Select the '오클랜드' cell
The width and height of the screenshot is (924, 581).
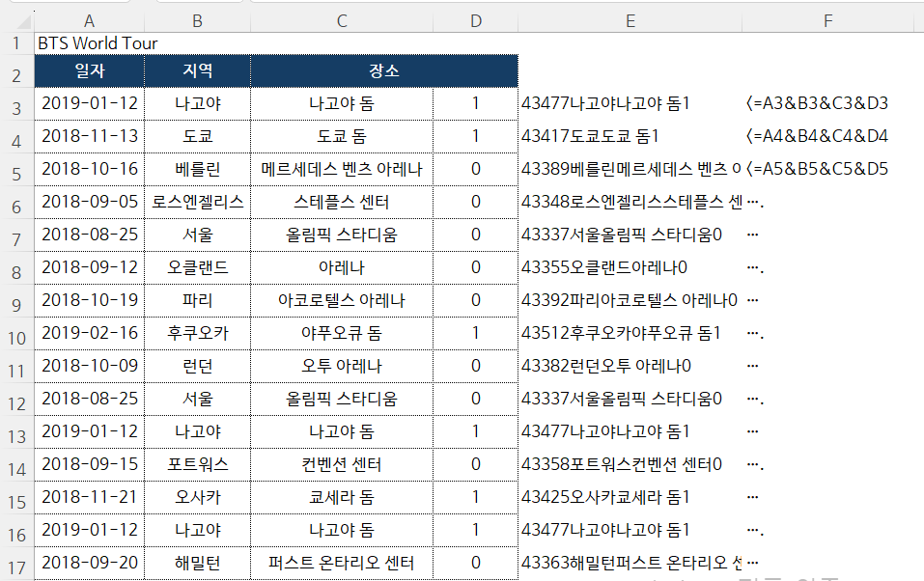click(197, 267)
